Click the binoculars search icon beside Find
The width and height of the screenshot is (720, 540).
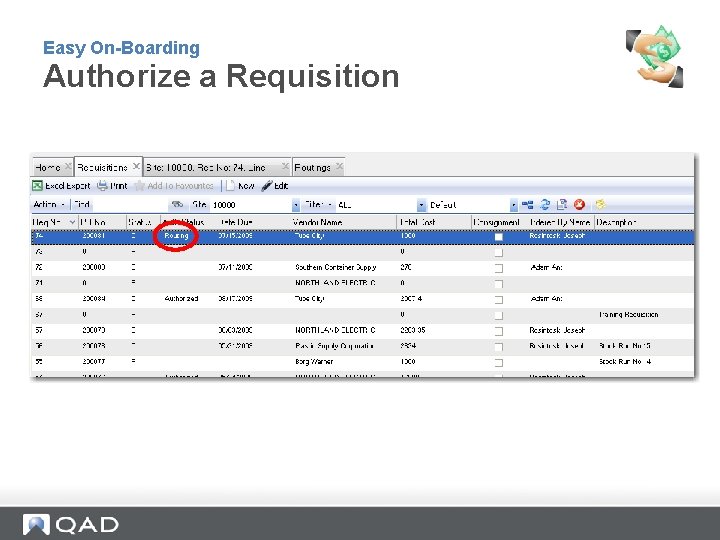pyautogui.click(x=177, y=204)
